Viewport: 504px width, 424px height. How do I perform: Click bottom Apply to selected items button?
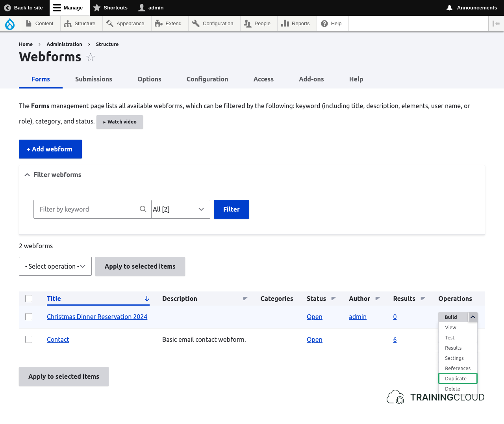pyautogui.click(x=64, y=376)
